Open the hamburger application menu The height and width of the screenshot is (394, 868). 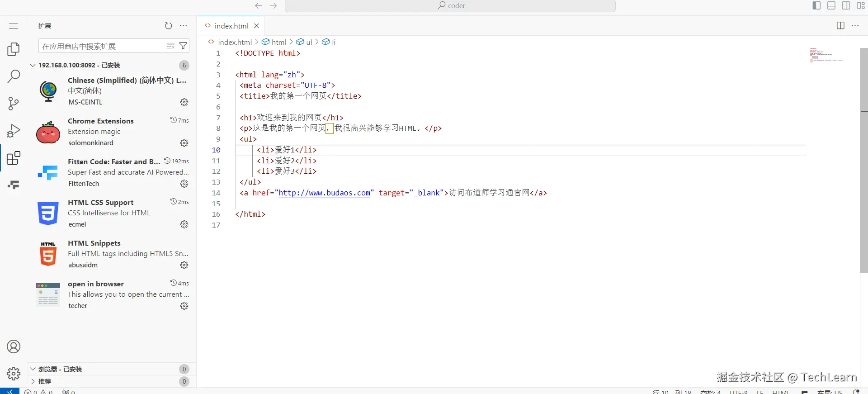(x=14, y=26)
